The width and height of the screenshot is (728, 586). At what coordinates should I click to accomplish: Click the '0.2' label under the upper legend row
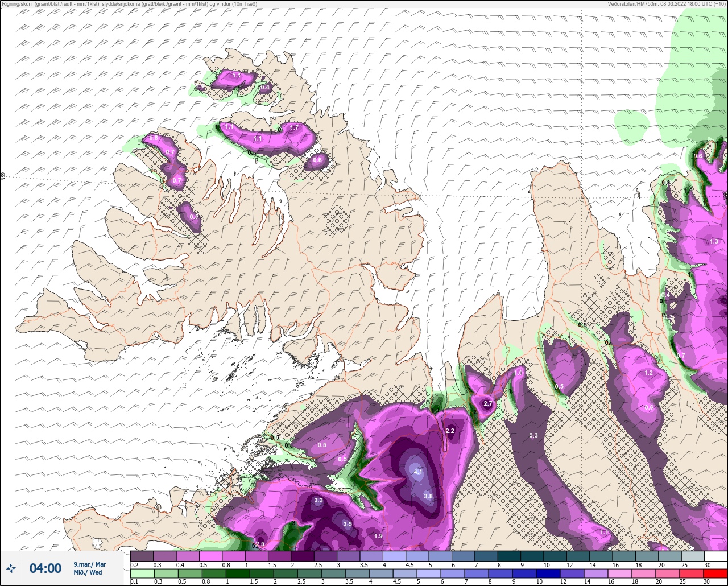[134, 565]
